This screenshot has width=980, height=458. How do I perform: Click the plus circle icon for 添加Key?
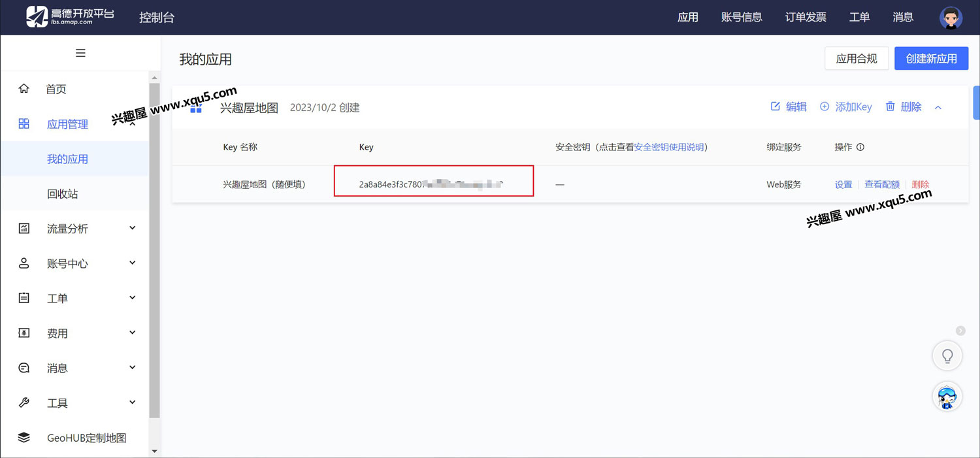pyautogui.click(x=825, y=106)
